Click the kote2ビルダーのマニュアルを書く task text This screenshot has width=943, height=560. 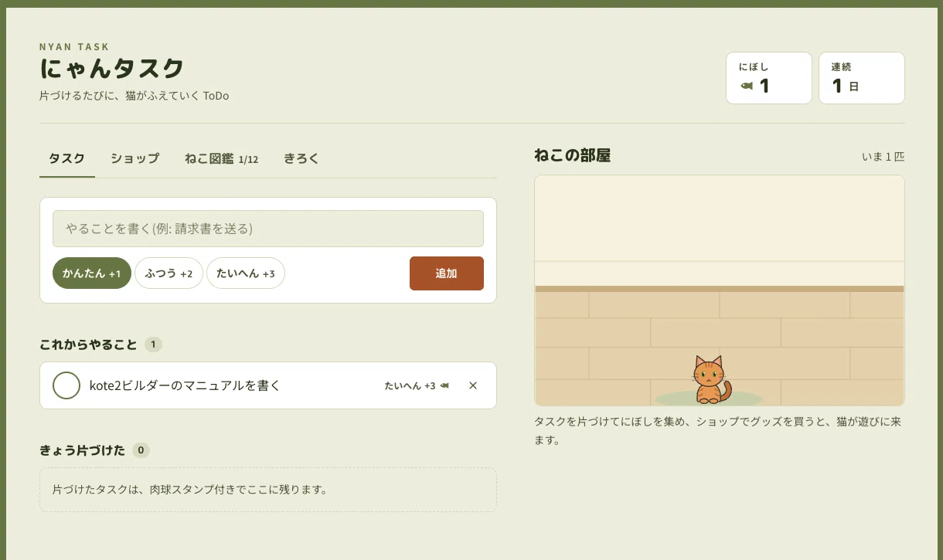pos(185,385)
